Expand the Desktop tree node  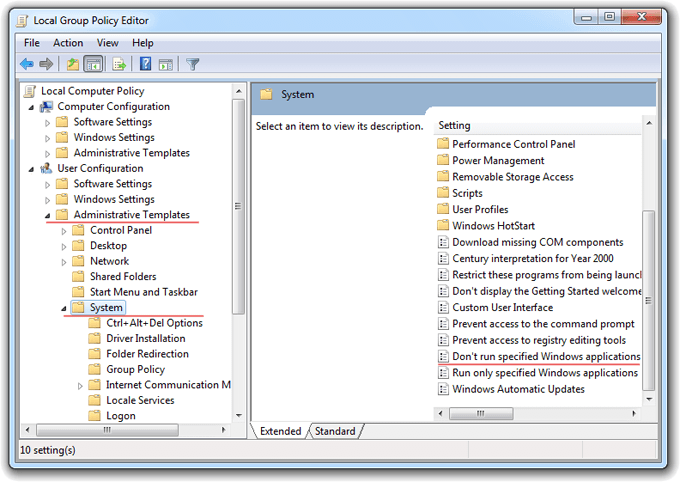64,246
